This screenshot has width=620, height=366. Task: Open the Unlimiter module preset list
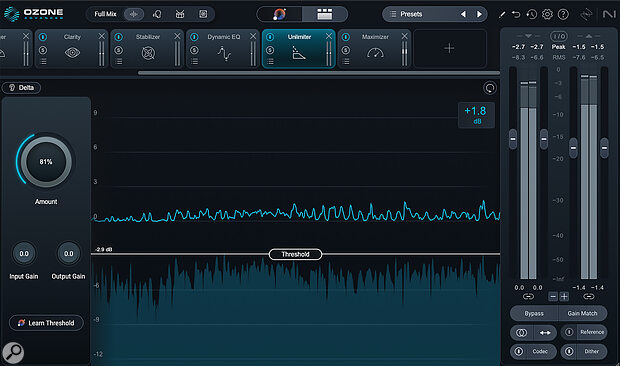[x=270, y=61]
